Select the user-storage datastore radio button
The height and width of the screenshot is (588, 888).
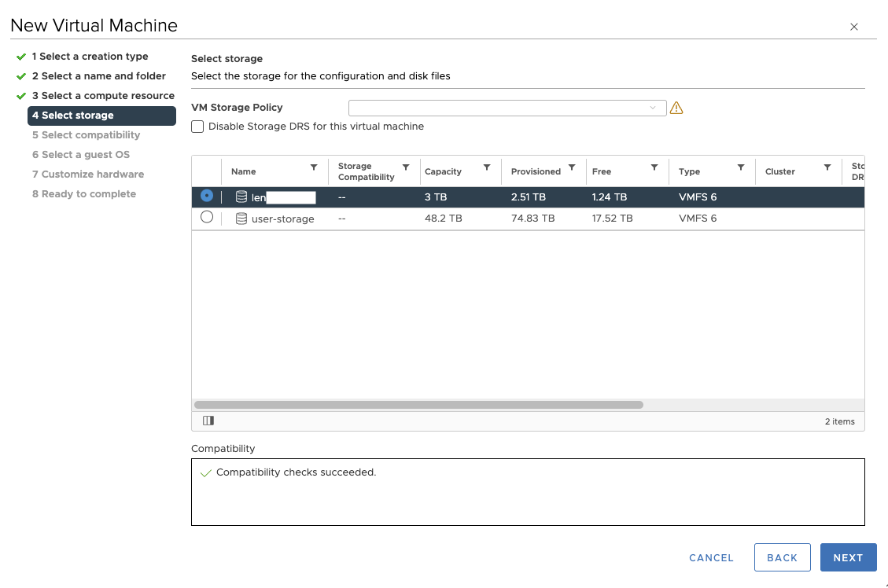pos(207,217)
